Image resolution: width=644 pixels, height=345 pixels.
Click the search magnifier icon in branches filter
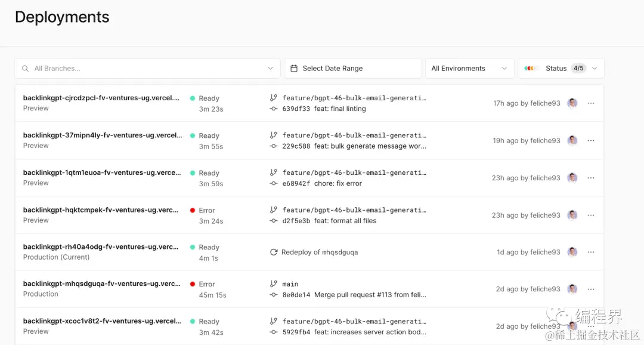coord(25,68)
